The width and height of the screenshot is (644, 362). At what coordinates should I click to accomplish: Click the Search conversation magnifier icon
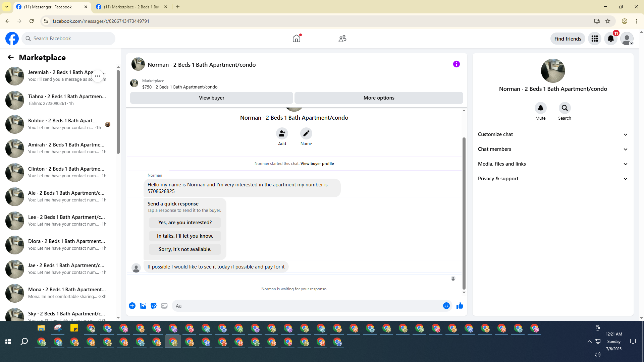click(x=565, y=108)
